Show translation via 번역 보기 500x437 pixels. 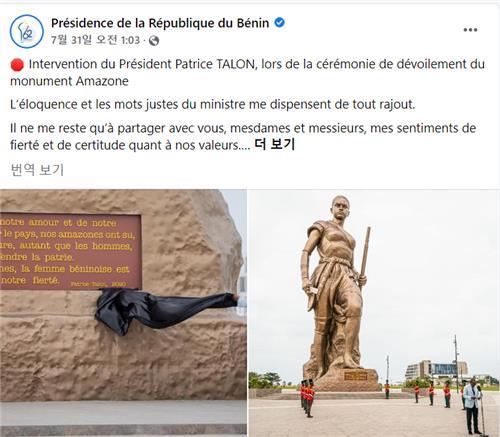[x=37, y=169]
